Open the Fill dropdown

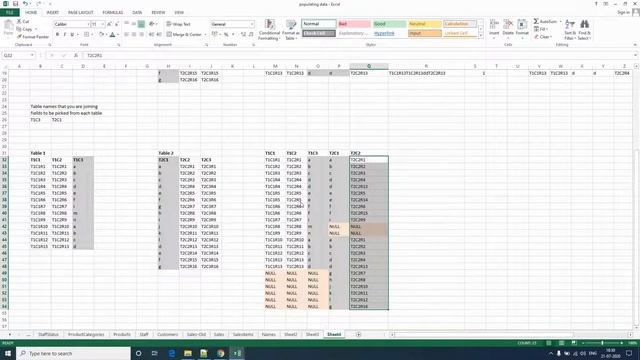[x=541, y=29]
